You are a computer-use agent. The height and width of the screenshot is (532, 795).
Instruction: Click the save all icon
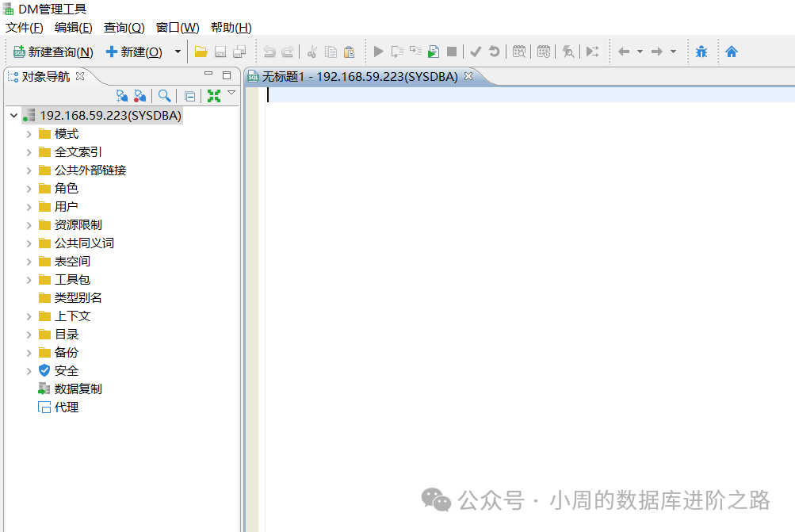tap(239, 52)
